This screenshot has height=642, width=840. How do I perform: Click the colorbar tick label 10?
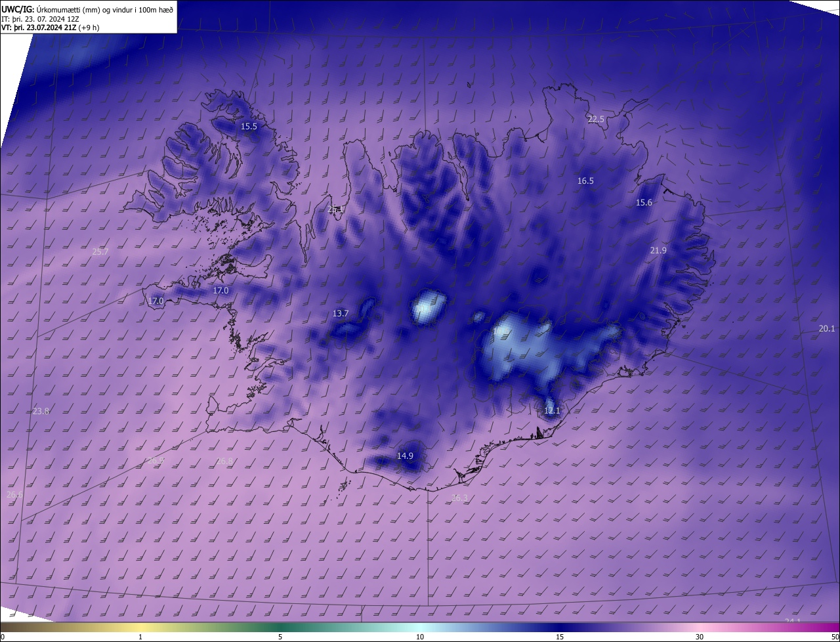[420, 637]
